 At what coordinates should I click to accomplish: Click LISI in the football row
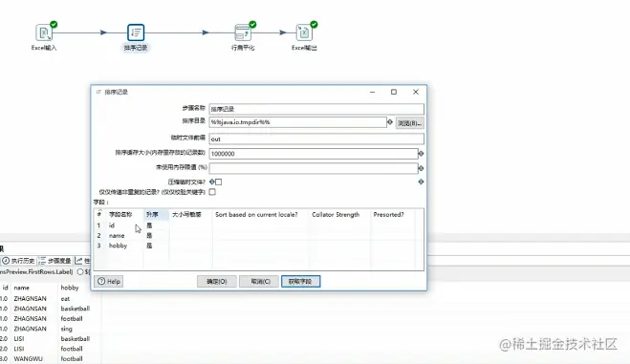19,349
